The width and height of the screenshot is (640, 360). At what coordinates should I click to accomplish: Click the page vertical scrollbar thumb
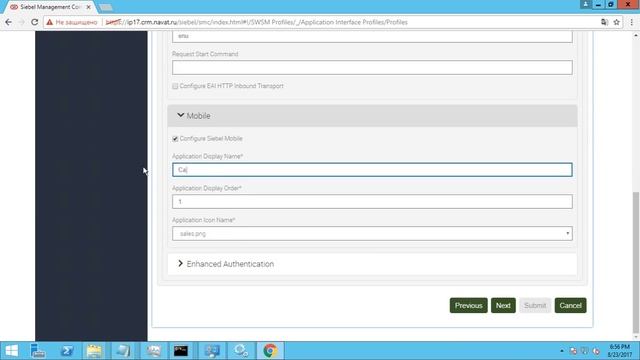pyautogui.click(x=636, y=262)
